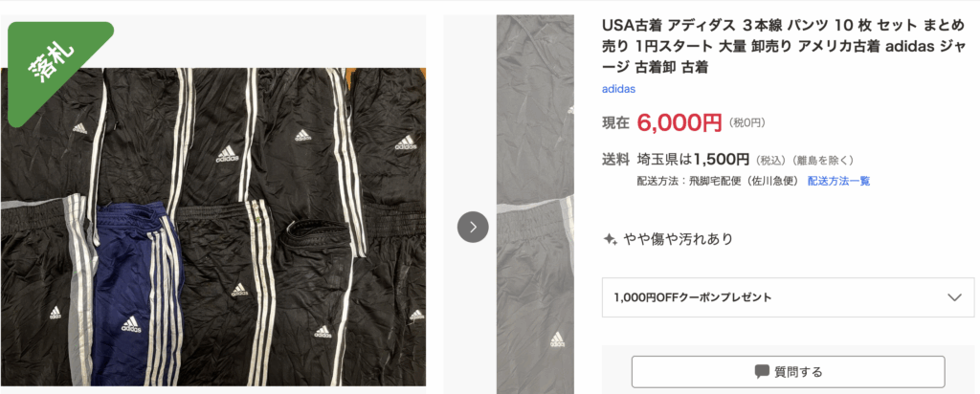The width and height of the screenshot is (980, 394).
Task: Click the next image arrow button
Action: (x=473, y=228)
